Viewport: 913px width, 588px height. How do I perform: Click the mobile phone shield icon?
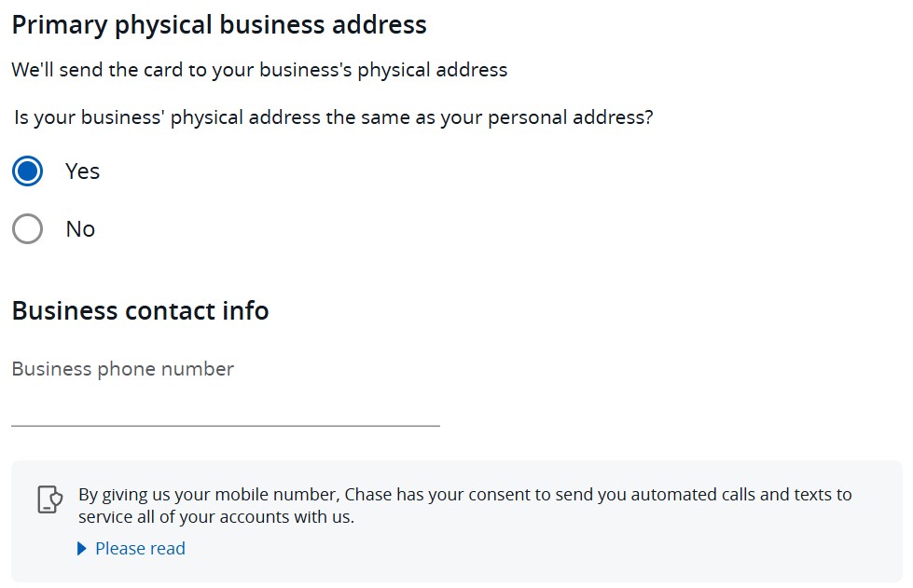coord(50,499)
